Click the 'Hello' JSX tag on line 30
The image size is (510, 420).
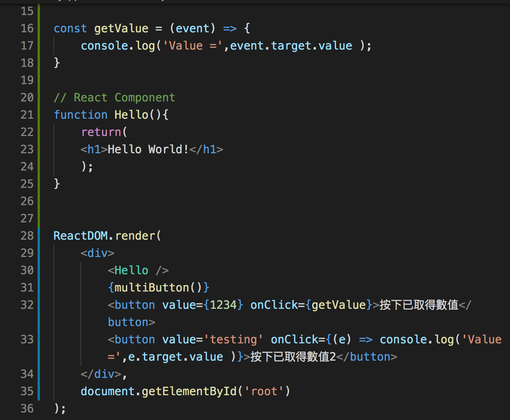(x=132, y=270)
